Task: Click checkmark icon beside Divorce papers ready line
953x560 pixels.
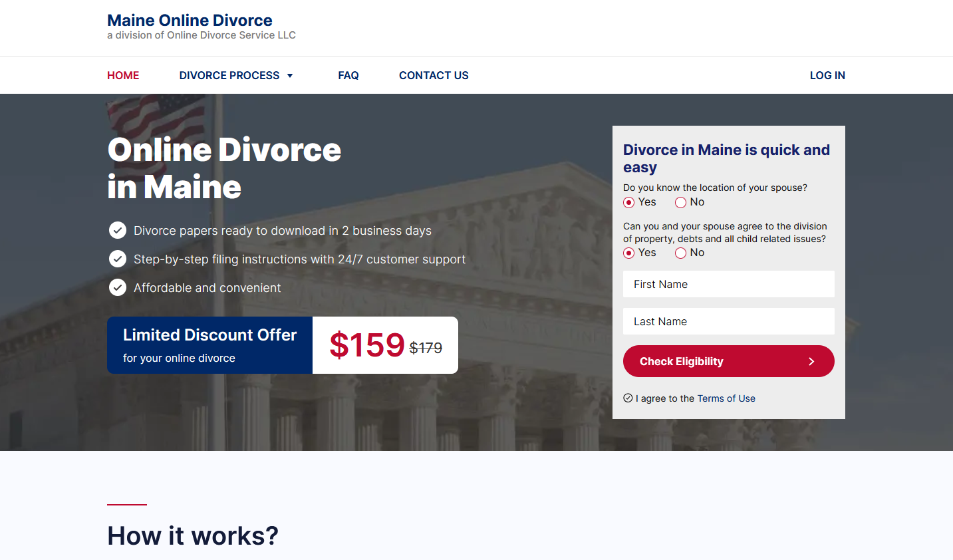Action: (x=118, y=230)
